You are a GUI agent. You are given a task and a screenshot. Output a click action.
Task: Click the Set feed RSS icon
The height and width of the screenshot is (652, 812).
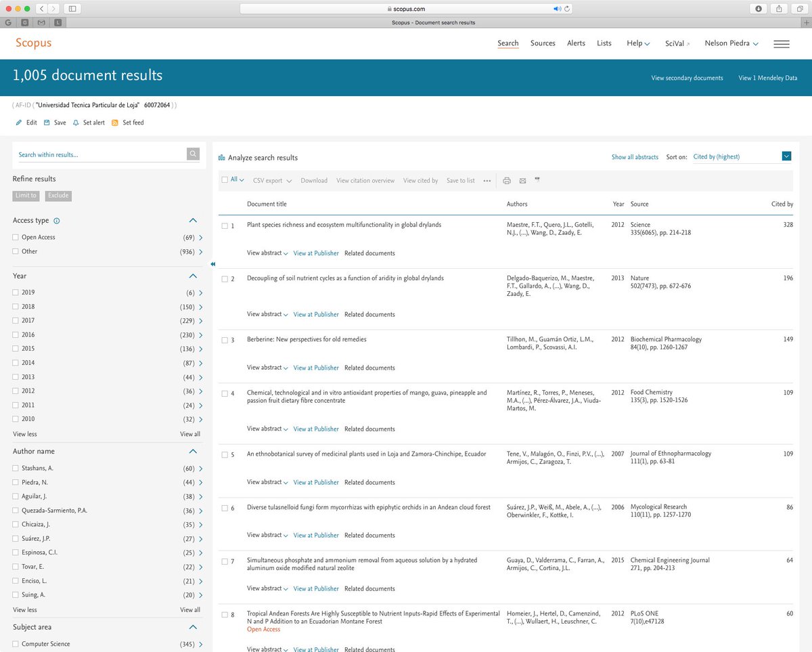115,123
